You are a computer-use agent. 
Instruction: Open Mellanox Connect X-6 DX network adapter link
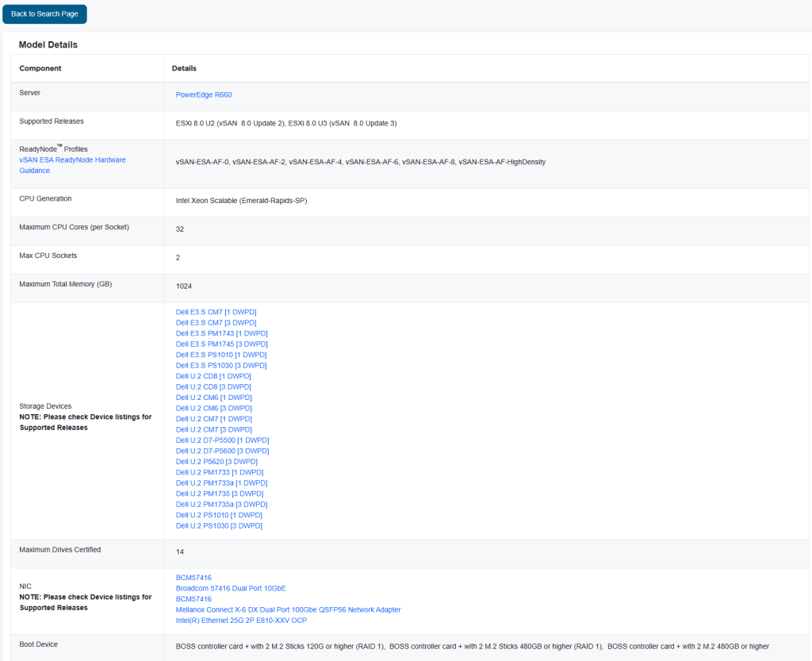tap(288, 610)
